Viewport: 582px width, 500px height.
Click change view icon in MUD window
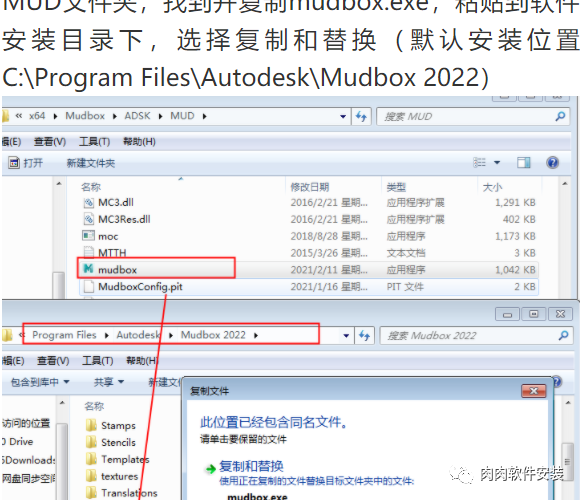pyautogui.click(x=479, y=163)
